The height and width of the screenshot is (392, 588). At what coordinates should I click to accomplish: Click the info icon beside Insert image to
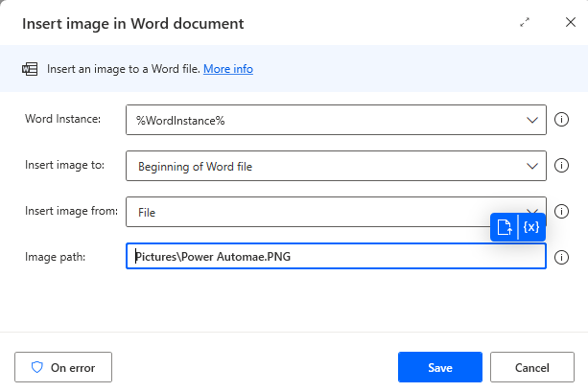point(563,167)
